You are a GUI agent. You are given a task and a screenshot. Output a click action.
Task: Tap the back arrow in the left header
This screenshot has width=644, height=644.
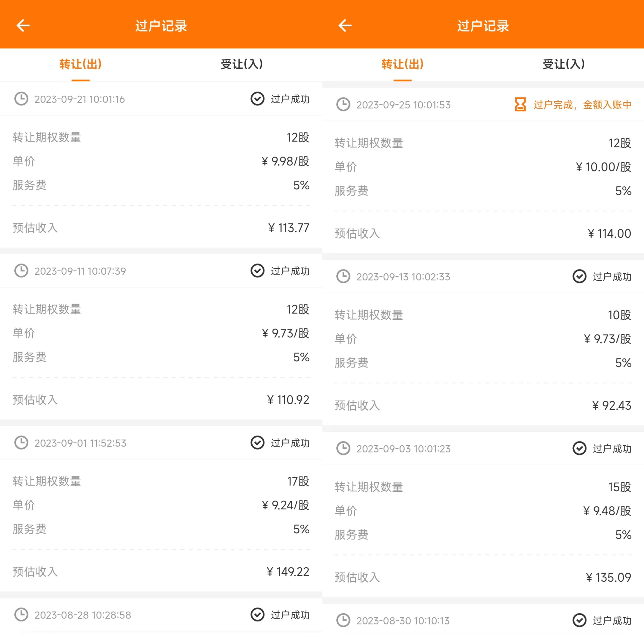(23, 25)
